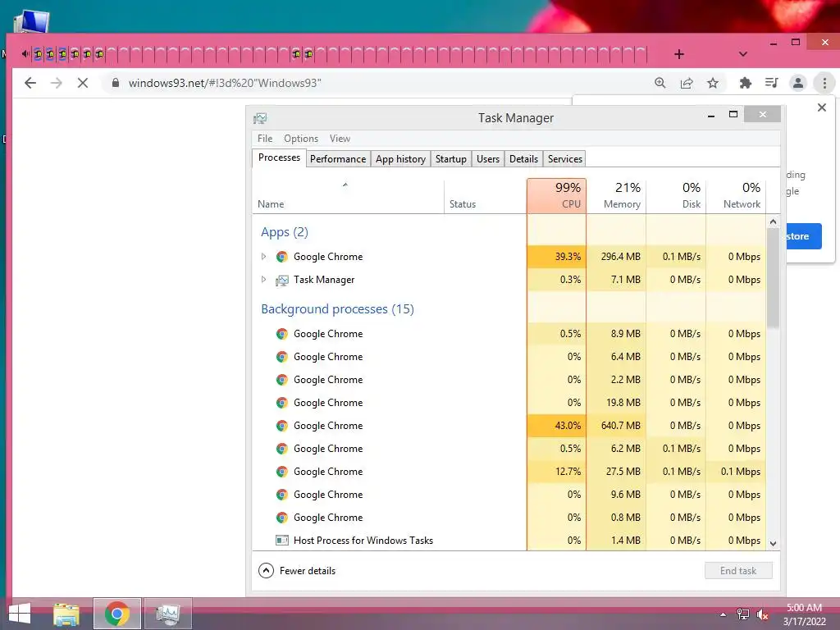Open Chrome profile avatar

tap(797, 83)
